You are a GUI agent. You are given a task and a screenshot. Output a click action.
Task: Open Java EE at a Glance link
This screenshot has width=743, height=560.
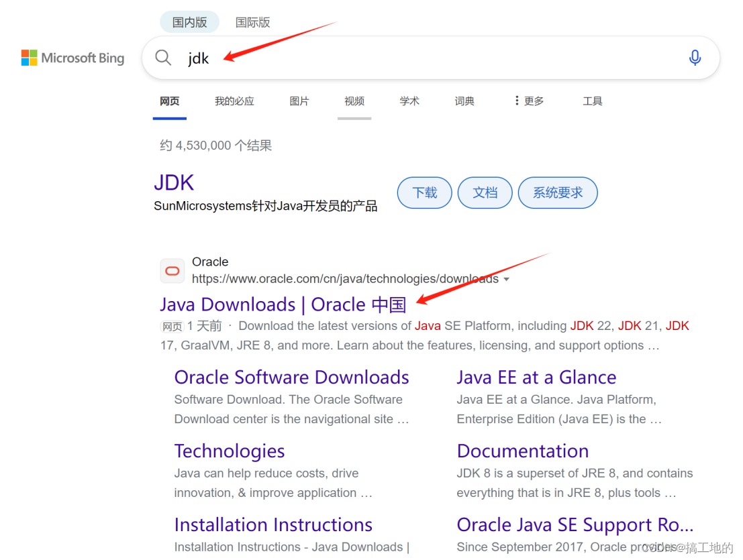[x=536, y=378]
